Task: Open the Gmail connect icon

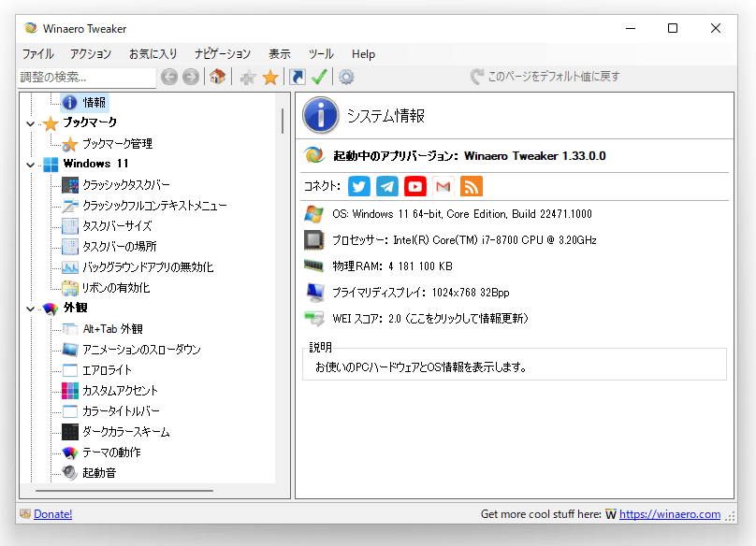Action: 443,186
